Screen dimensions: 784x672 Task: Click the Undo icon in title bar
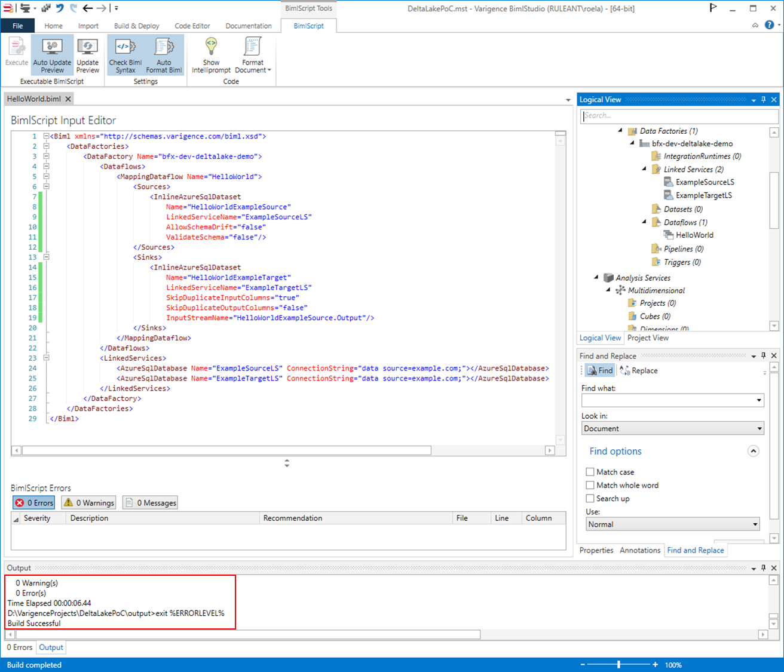[x=60, y=8]
